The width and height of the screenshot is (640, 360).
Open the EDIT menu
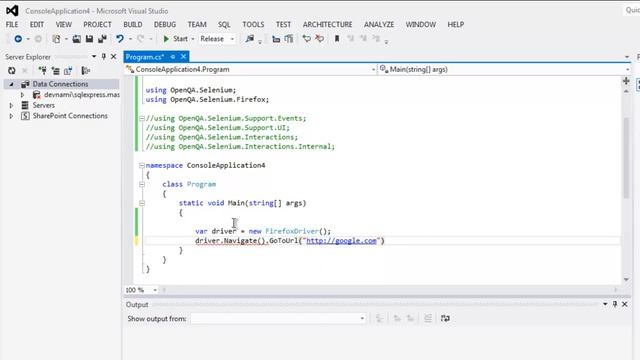pyautogui.click(x=37, y=24)
